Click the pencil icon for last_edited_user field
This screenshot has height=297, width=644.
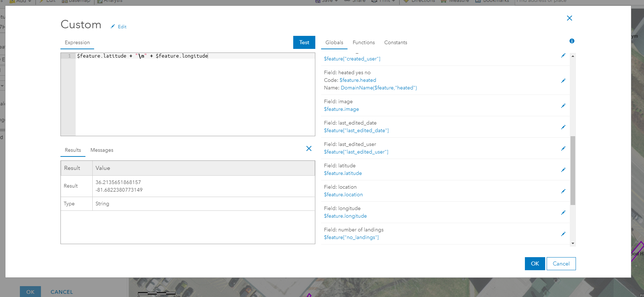563,148
